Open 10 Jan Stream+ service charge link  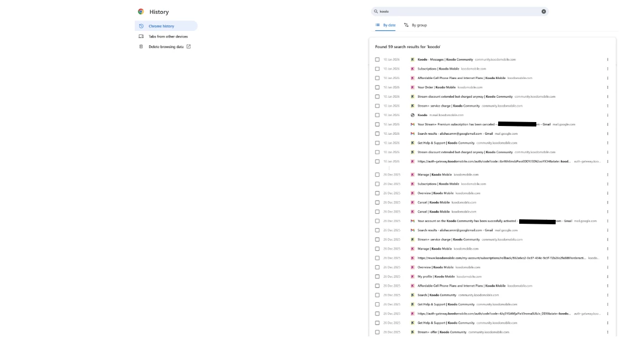tap(448, 106)
